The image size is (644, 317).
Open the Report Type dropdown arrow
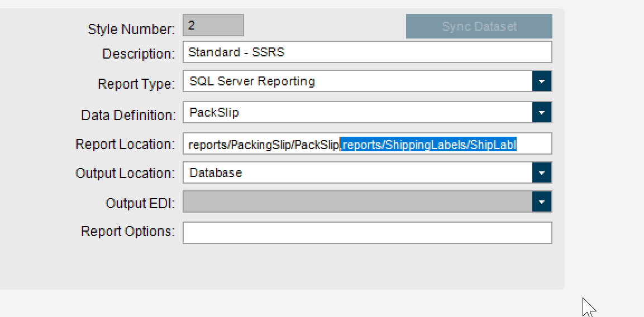pos(542,81)
